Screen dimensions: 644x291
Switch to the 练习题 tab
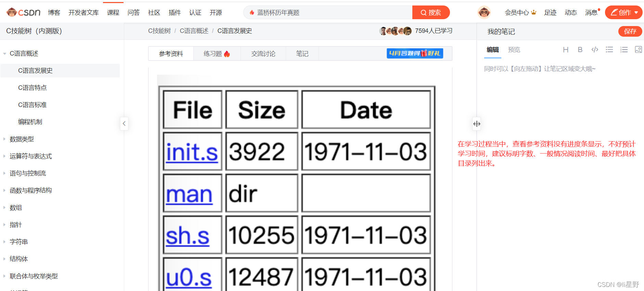click(x=217, y=54)
